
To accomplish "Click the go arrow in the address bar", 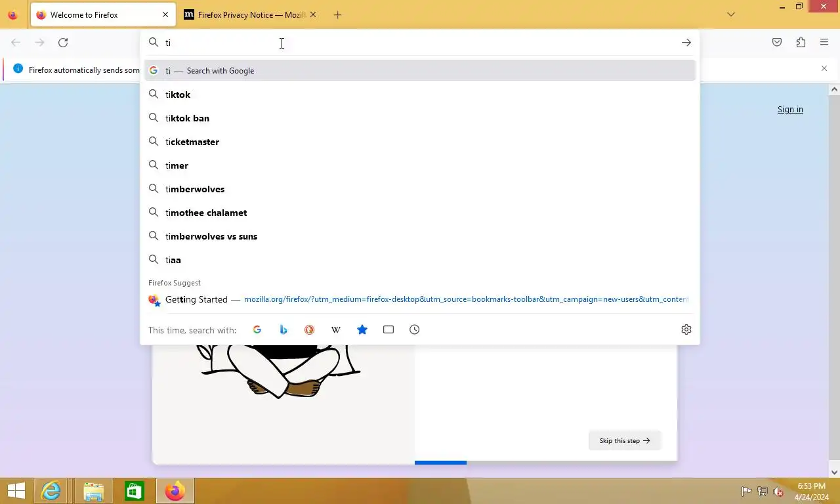I will 686,43.
